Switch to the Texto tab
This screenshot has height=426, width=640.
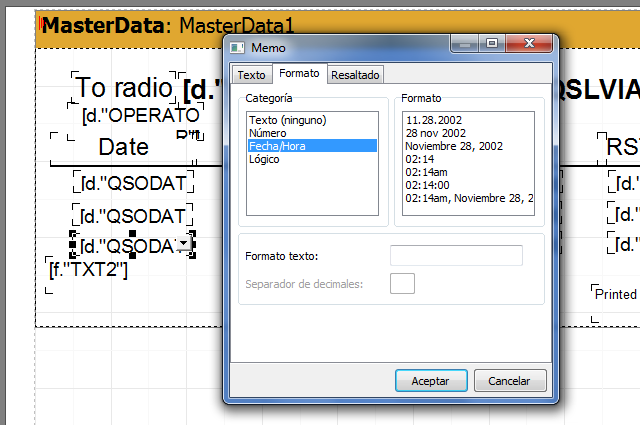(x=251, y=75)
